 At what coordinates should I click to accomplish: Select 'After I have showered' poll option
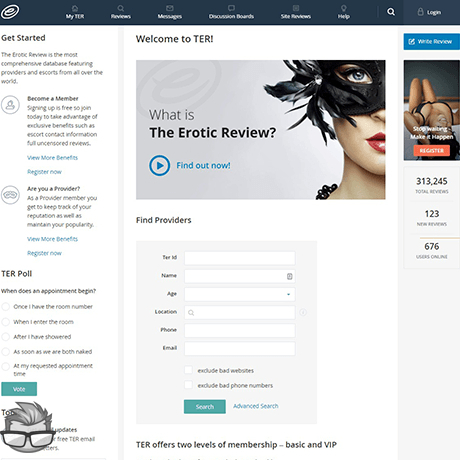[5, 337]
